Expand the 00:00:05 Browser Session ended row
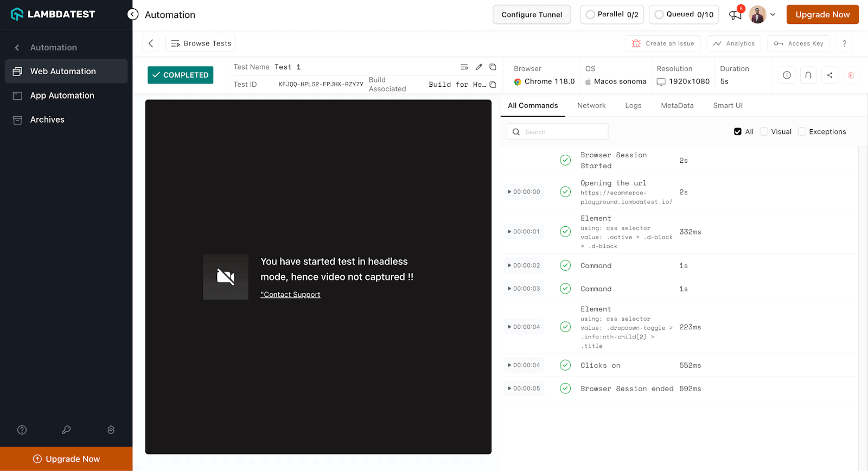The image size is (868, 471). click(x=524, y=389)
